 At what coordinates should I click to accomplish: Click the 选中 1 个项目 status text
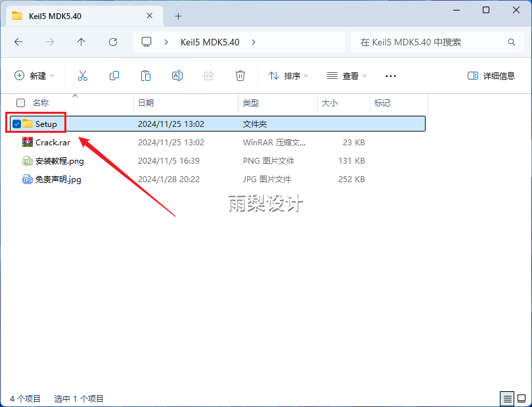79,398
